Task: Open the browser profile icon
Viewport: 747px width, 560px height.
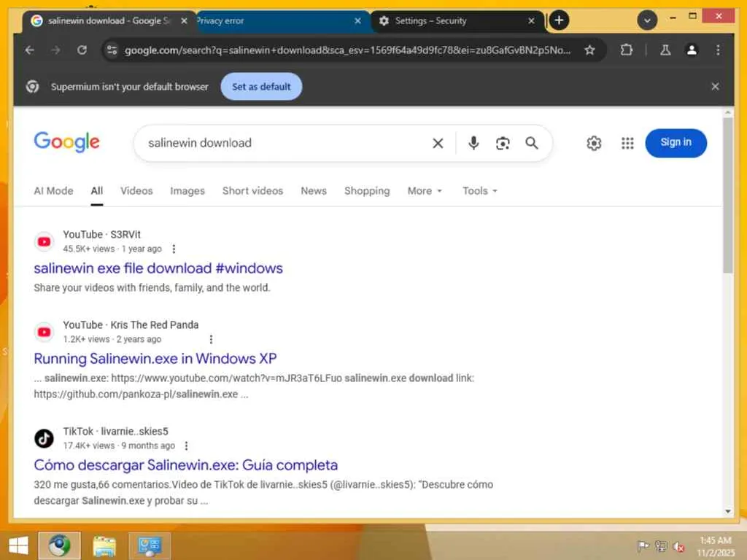Action: coord(692,50)
